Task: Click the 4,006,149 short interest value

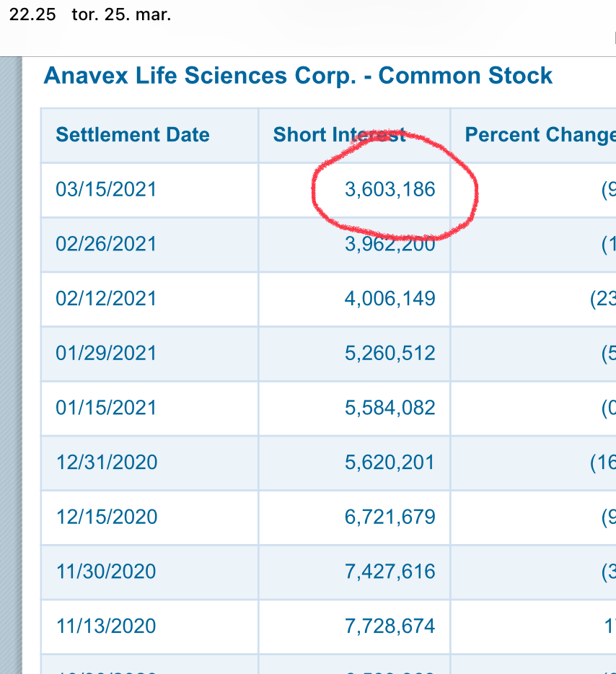Action: [390, 299]
